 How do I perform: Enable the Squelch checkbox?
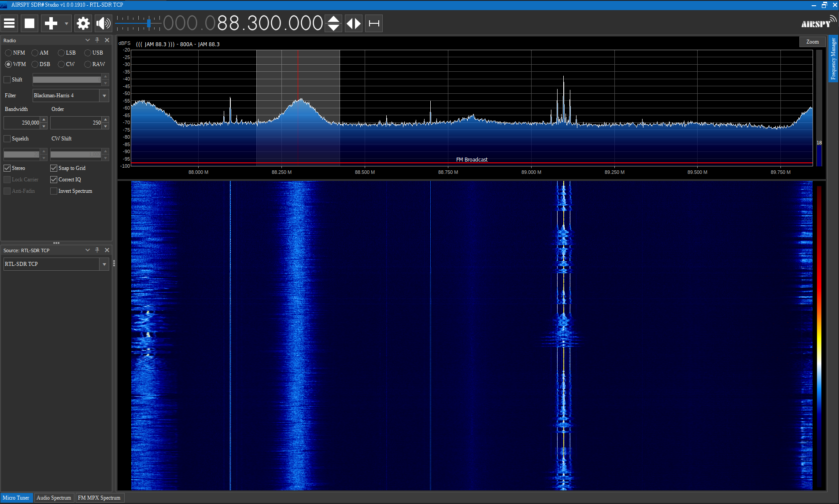(x=7, y=139)
